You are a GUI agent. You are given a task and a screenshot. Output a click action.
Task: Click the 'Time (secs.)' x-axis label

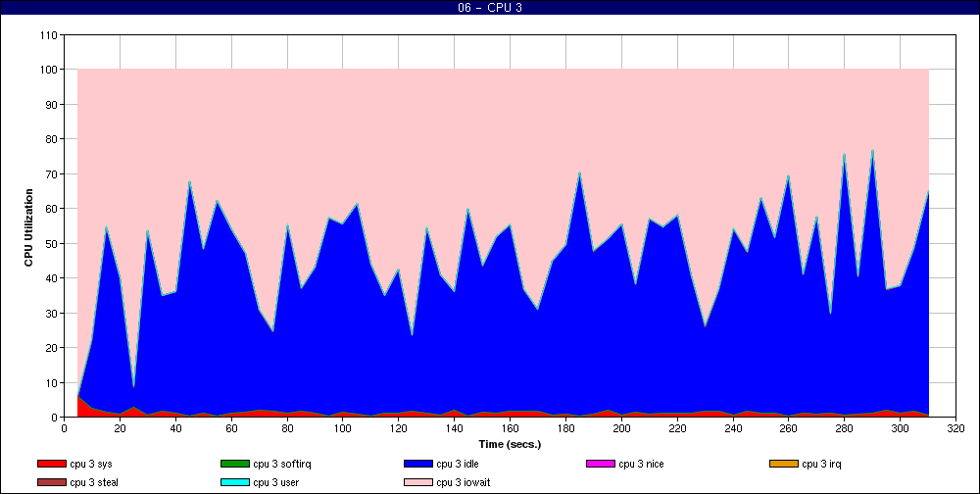pos(510,445)
